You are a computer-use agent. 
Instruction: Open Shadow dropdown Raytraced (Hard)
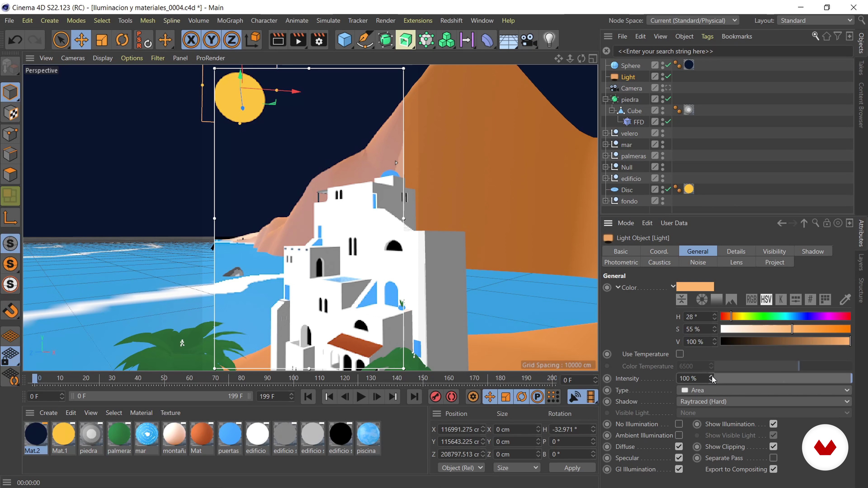[764, 401]
